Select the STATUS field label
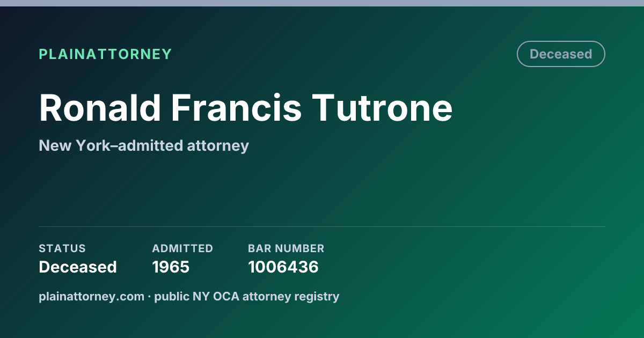This screenshot has height=338, width=644. click(62, 248)
